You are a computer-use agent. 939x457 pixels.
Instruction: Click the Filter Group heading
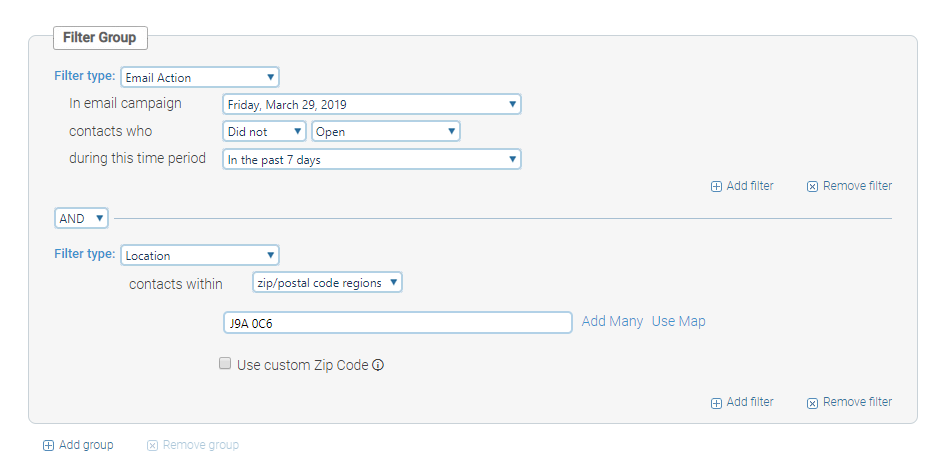point(100,37)
